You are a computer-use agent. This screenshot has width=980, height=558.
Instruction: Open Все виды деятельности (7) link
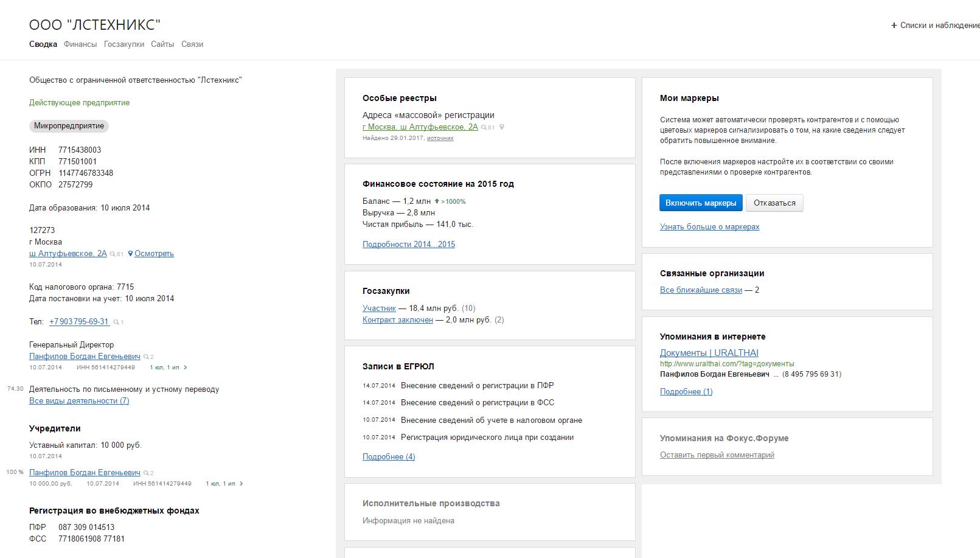79,400
